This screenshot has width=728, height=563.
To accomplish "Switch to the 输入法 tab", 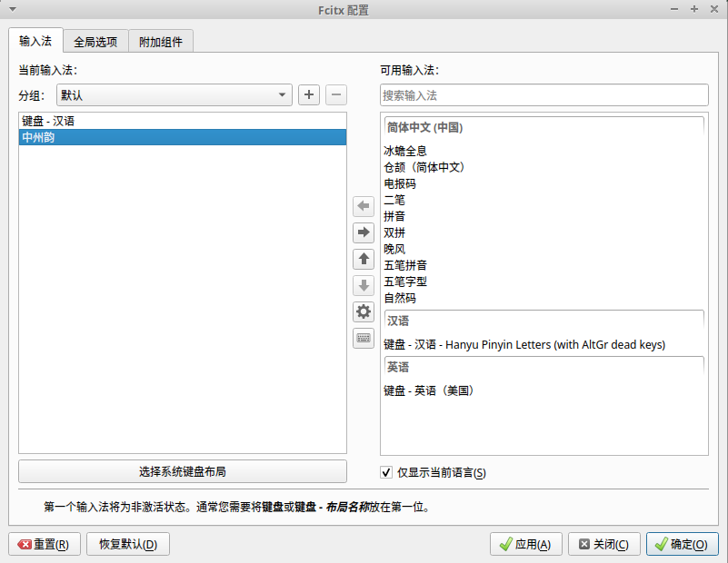I will (35, 41).
